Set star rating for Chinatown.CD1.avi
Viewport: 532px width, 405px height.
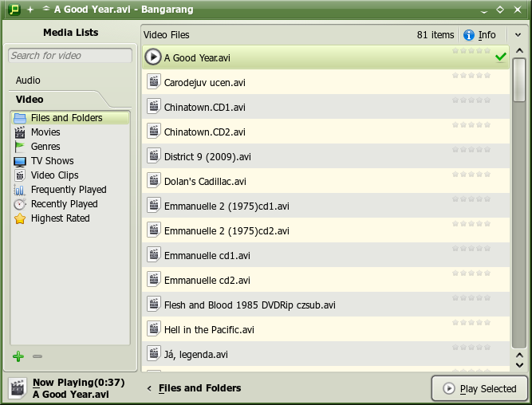[x=471, y=100]
